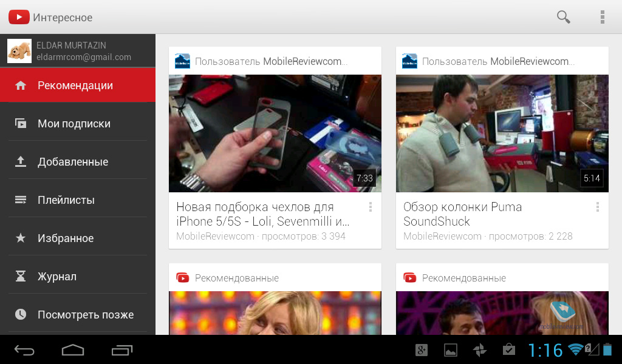Open title 'Новая подборка чехлов для iPhone 5/5S'
Viewport: 622px width, 364px height.
pos(263,214)
